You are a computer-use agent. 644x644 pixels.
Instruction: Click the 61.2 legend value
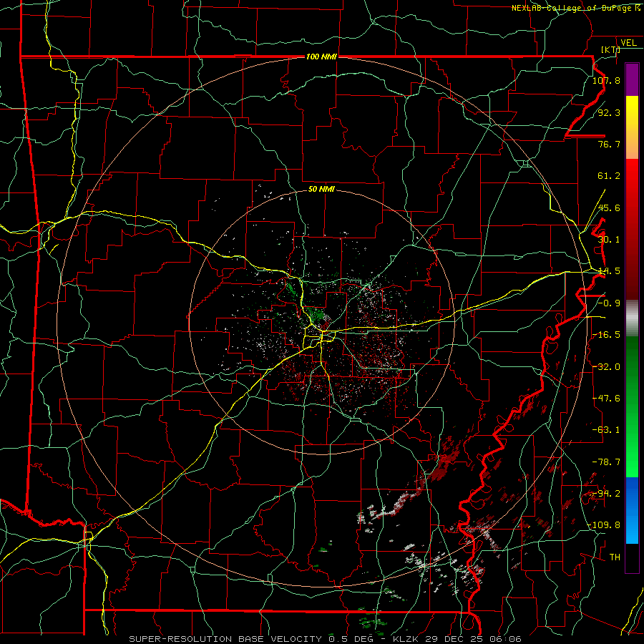tap(609, 176)
